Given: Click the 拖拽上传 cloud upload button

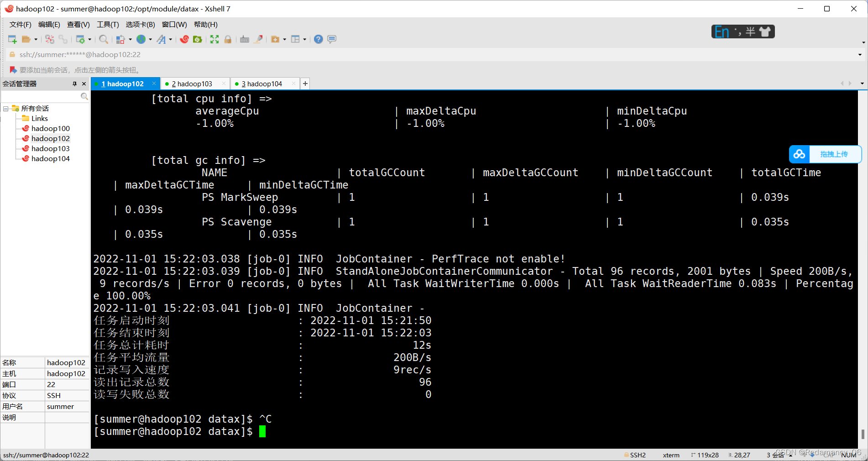Looking at the screenshot, I should pos(825,154).
